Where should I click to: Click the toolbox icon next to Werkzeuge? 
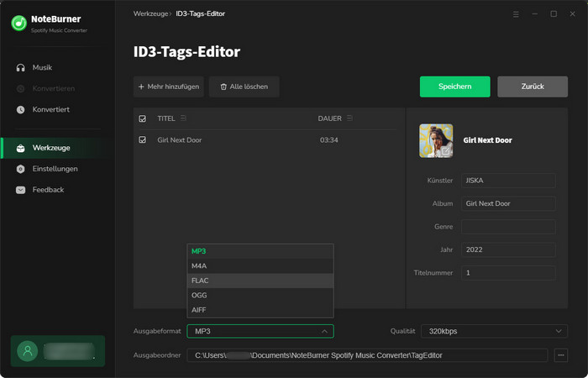(21, 148)
